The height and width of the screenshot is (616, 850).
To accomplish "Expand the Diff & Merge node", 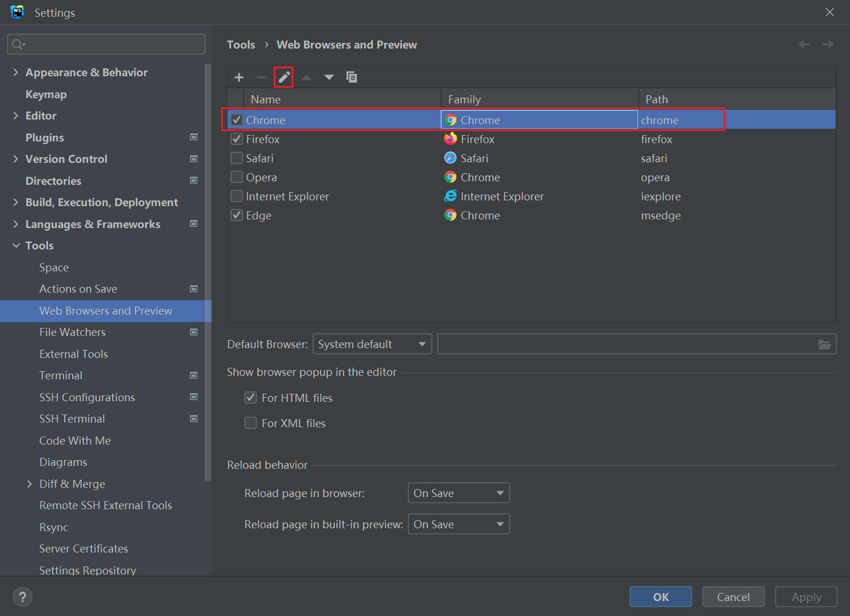I will point(29,484).
